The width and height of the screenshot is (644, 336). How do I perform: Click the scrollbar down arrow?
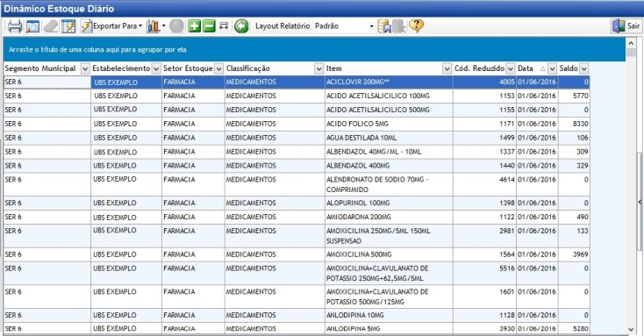[x=631, y=330]
